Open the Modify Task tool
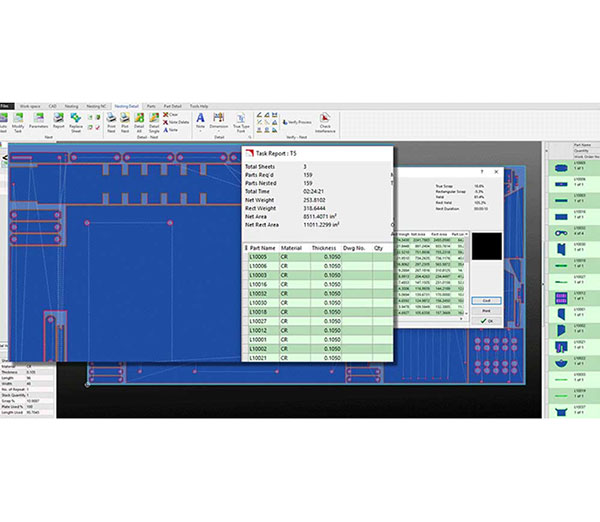The height and width of the screenshot is (522, 600). pos(18,122)
